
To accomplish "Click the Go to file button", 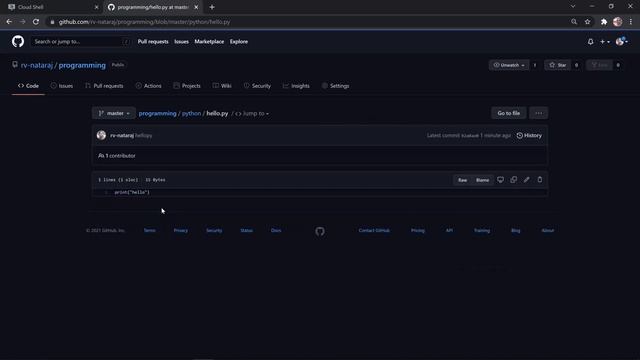I will [x=509, y=113].
